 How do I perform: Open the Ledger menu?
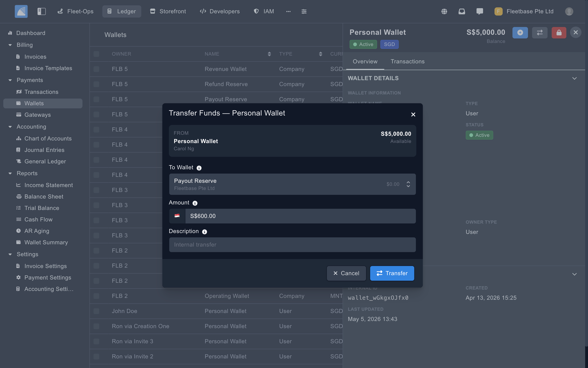(122, 11)
